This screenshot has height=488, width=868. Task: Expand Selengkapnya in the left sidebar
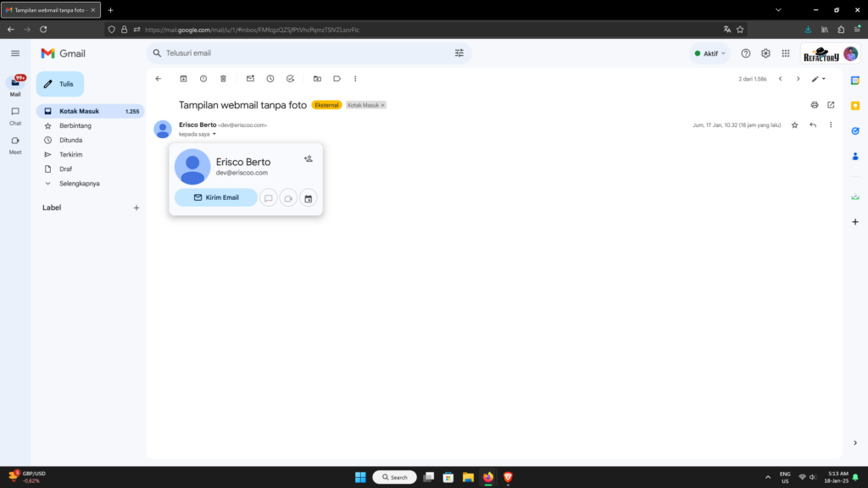coord(79,183)
